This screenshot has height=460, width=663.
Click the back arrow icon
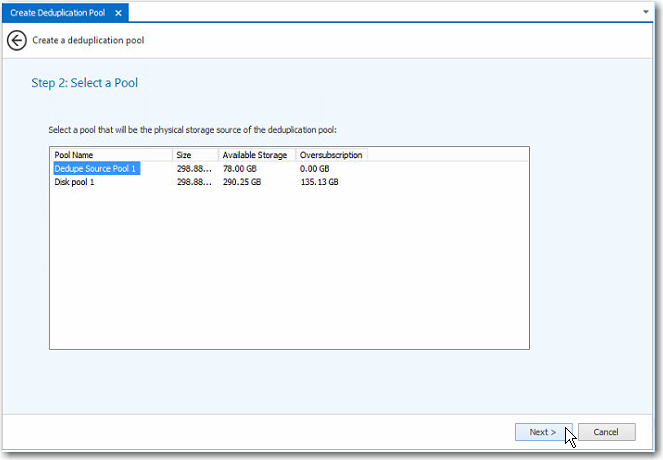click(16, 41)
